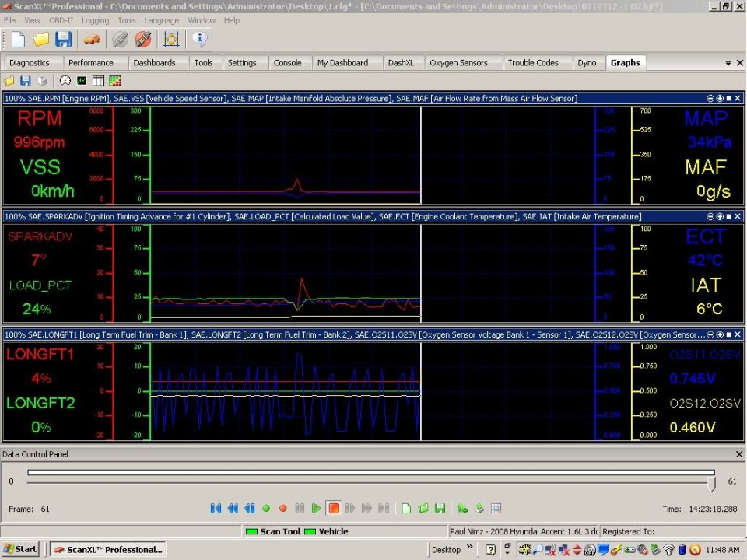Viewport: 747px width, 560px height.
Task: Click the red record circle button
Action: tap(283, 509)
